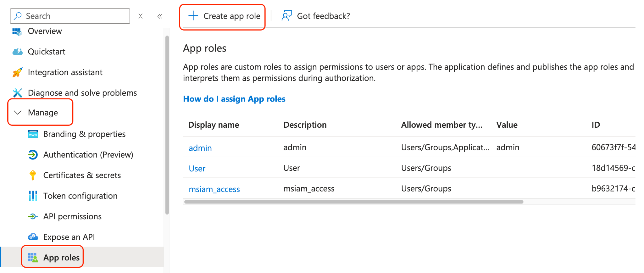The height and width of the screenshot is (273, 644).
Task: Click the API permissions icon
Action: [33, 216]
